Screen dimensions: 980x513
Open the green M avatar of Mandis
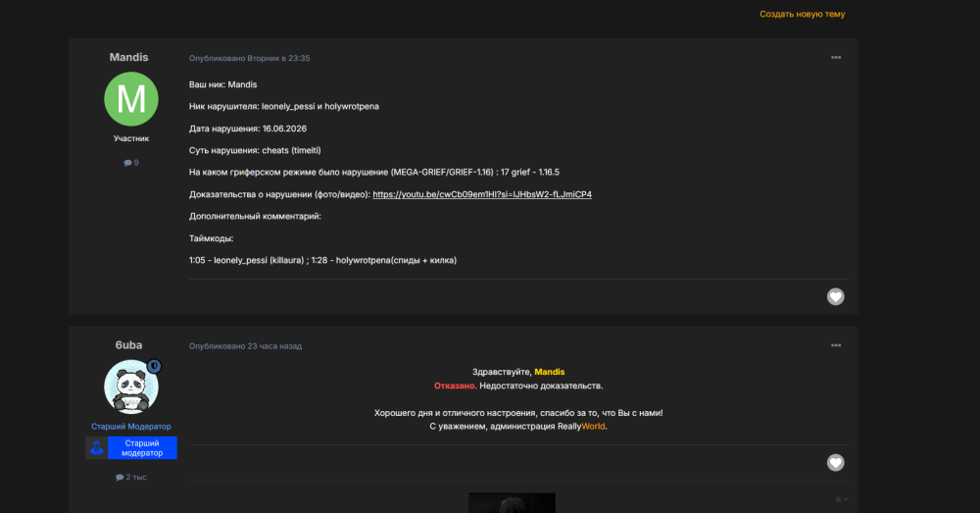pyautogui.click(x=130, y=99)
